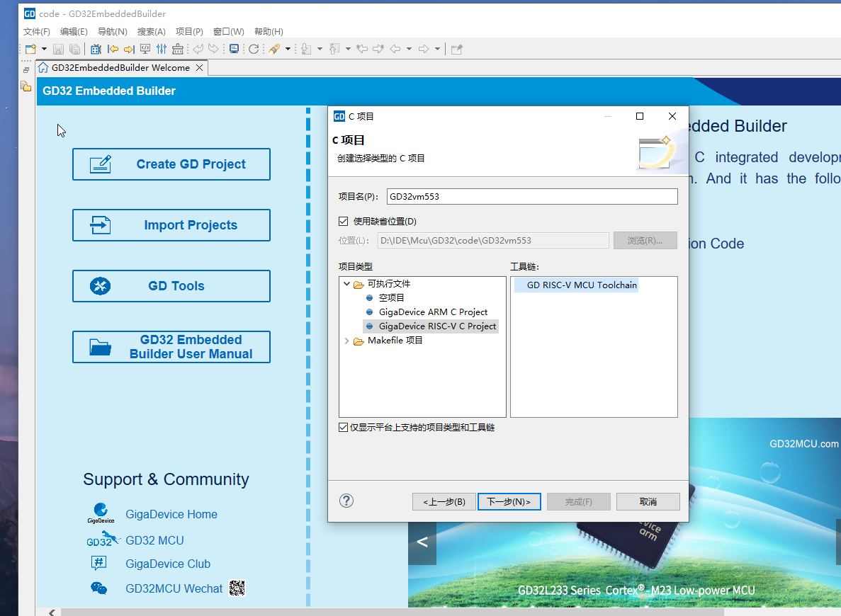Click the previous arrow on the banner carousel

click(x=422, y=542)
